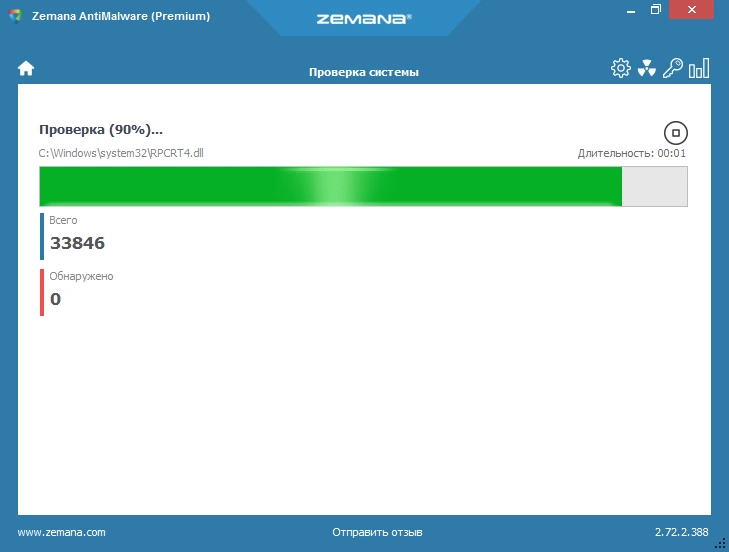This screenshot has width=729, height=552.
Task: Click the Обнаружено label
Action: point(81,276)
